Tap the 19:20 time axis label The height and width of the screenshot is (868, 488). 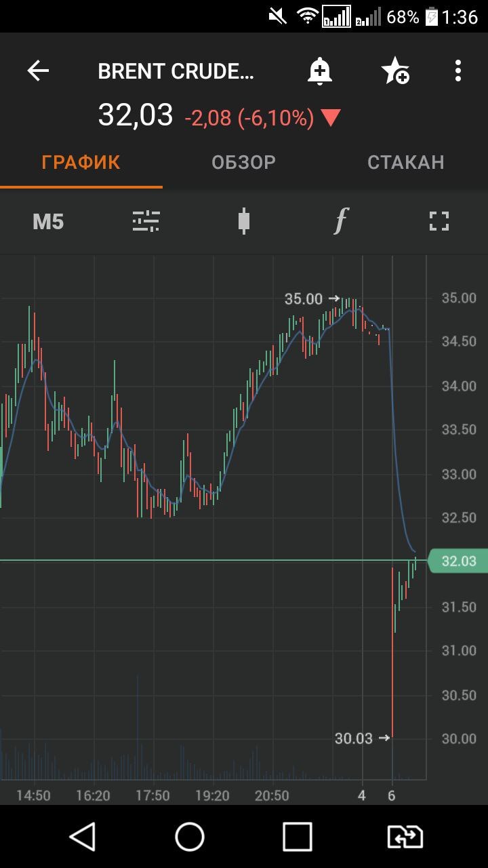(x=212, y=795)
